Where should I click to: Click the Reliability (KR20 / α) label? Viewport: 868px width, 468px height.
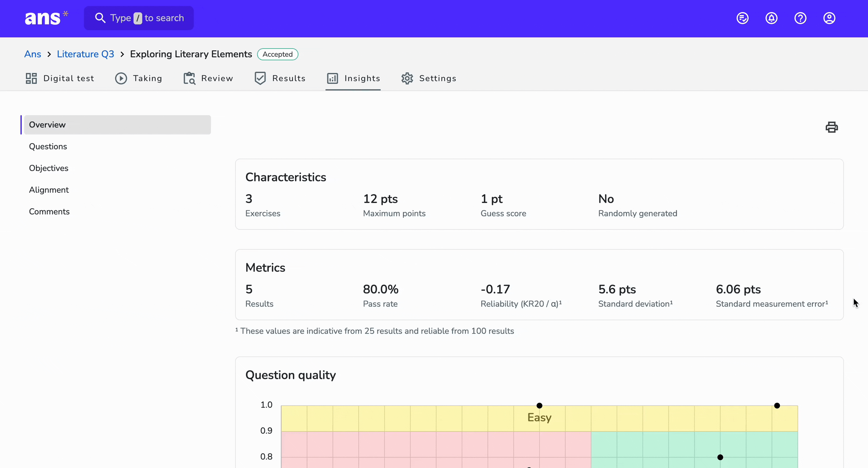pyautogui.click(x=521, y=304)
